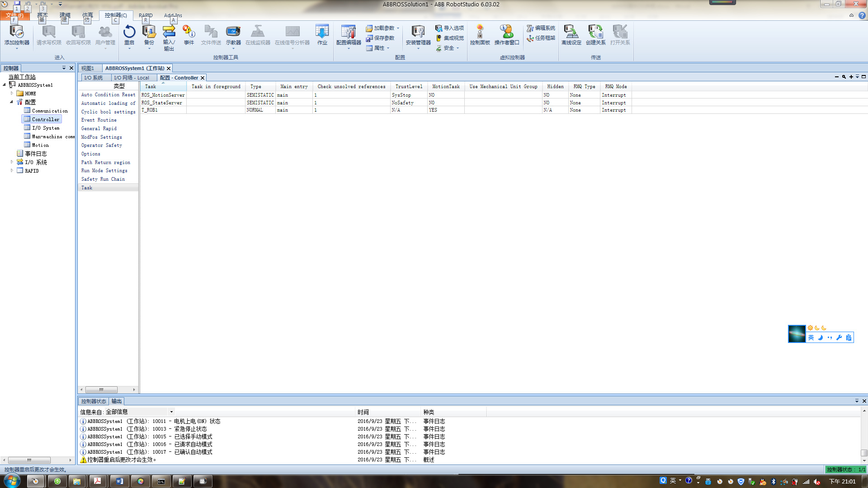Open the 配置编辑器 (Configuration Editor)
Image resolution: width=868 pixels, height=488 pixels.
click(349, 35)
